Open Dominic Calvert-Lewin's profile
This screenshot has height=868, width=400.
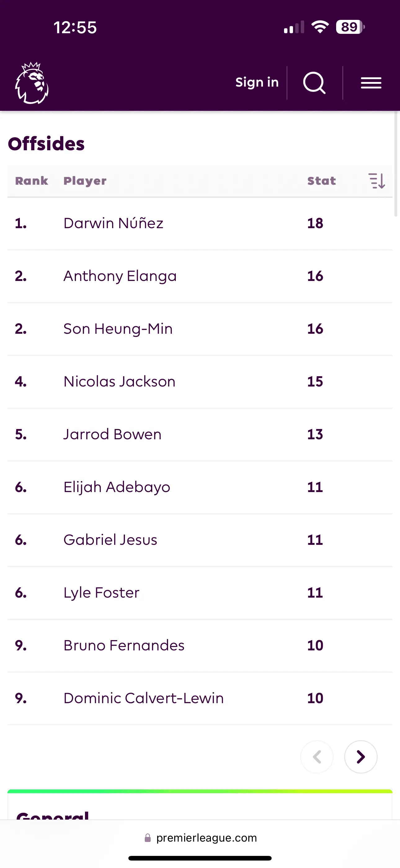(x=144, y=698)
